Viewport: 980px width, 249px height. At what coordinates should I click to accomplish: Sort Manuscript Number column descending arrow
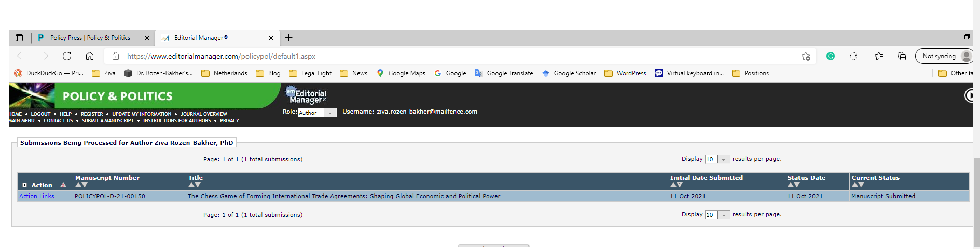pos(85,185)
